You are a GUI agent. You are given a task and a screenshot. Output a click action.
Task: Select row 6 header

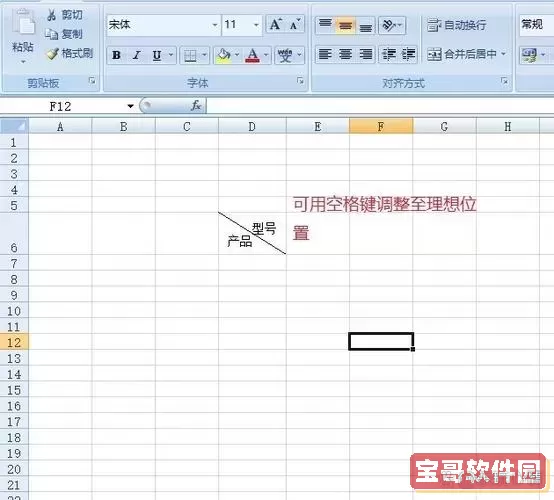coord(14,234)
